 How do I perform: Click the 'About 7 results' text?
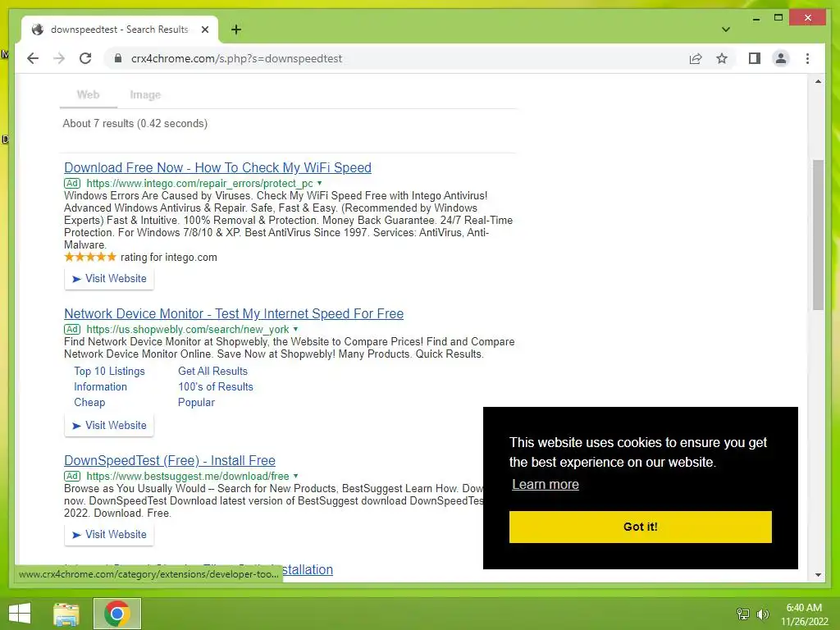click(x=135, y=124)
